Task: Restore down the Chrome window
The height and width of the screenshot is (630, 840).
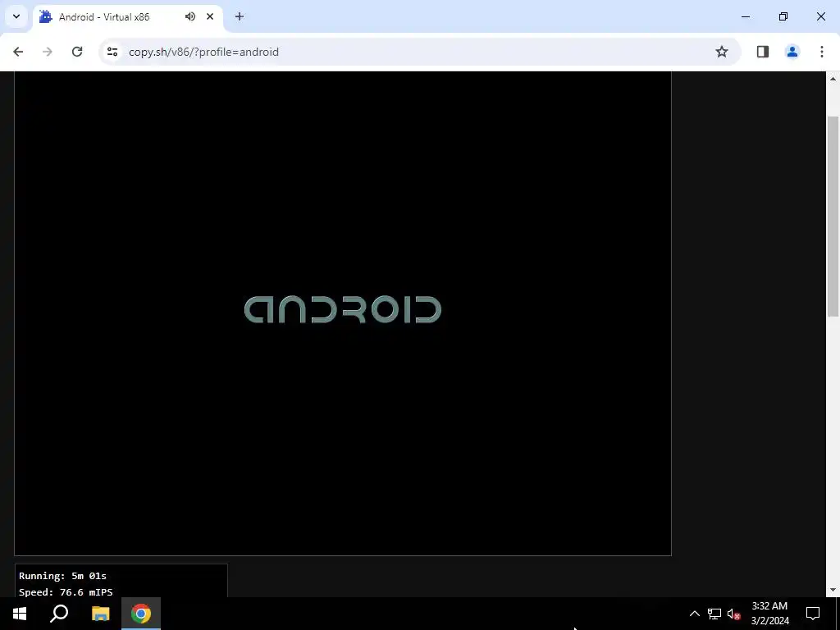Action: [783, 16]
